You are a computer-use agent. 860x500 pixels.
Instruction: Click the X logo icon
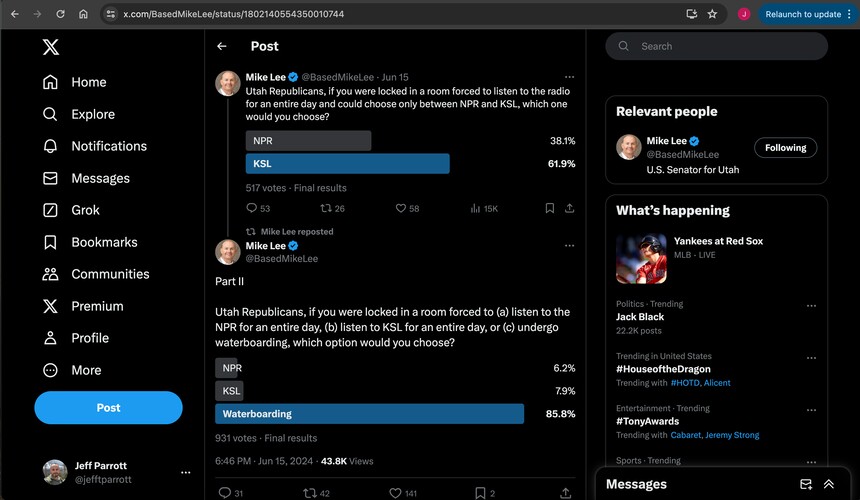click(50, 47)
